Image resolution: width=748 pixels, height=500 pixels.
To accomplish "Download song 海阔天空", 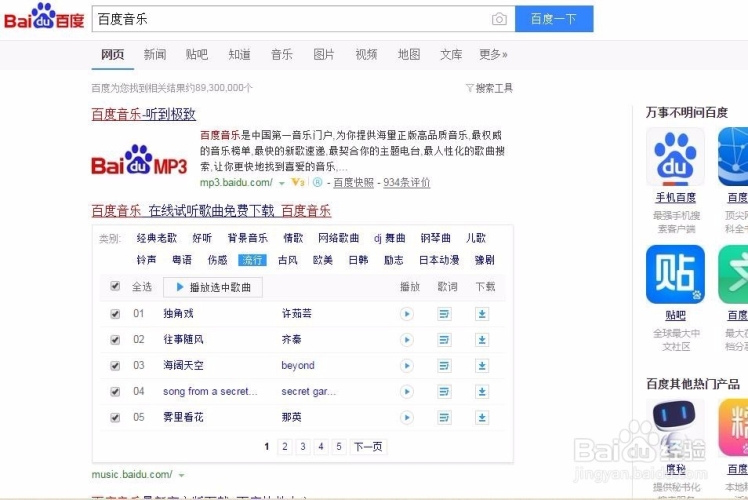I will pos(482,365).
